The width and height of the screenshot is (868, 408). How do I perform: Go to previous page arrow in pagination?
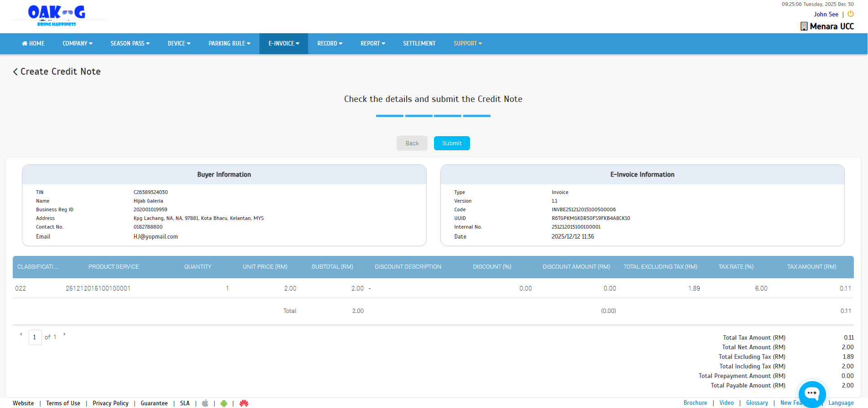tap(21, 334)
